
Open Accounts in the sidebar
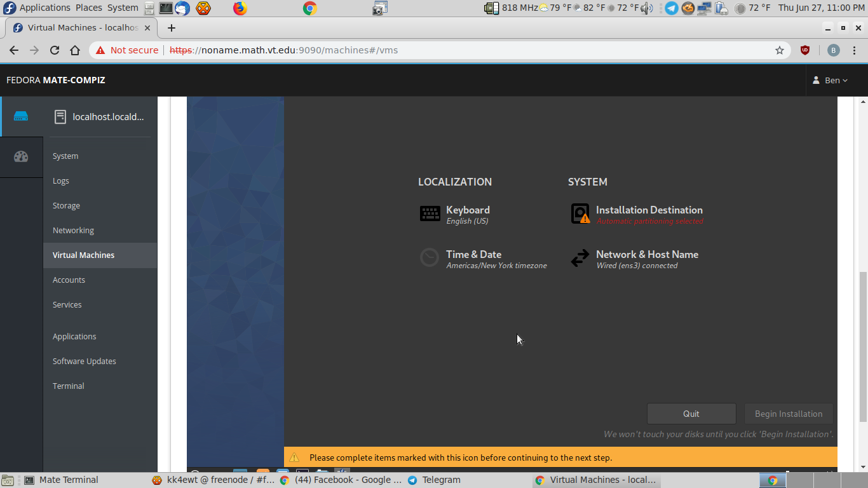tap(100, 280)
